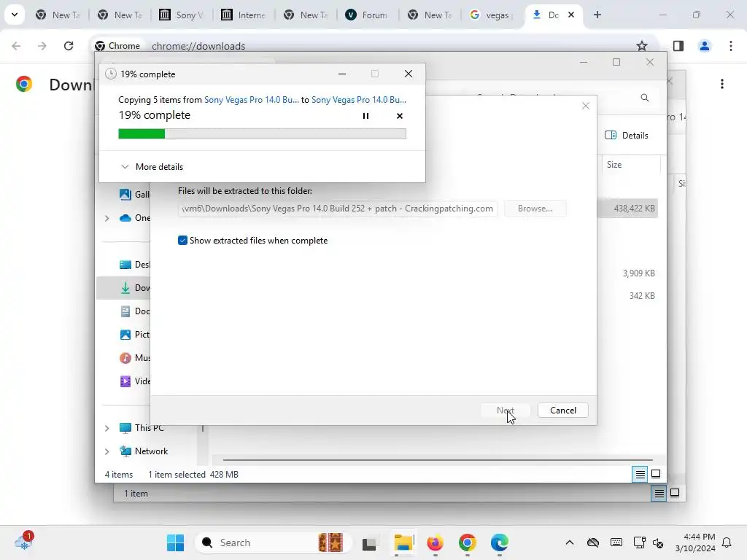Select the 438,422 KB file row
The image size is (747, 560).
(627, 209)
